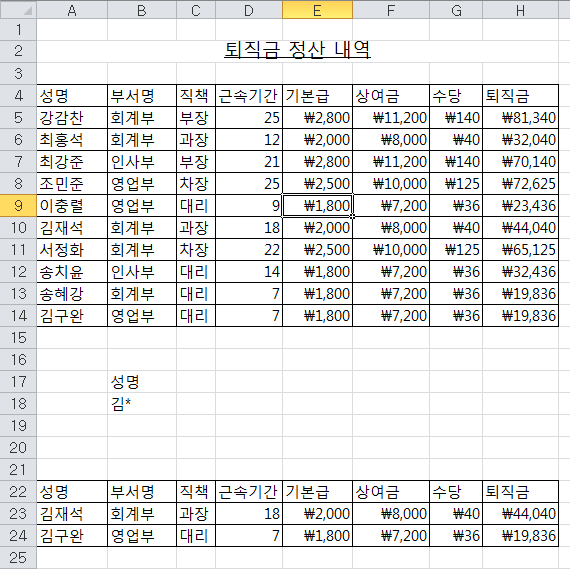570x569 pixels.
Task: Select 김구완 in result row 24
Action: 72,536
